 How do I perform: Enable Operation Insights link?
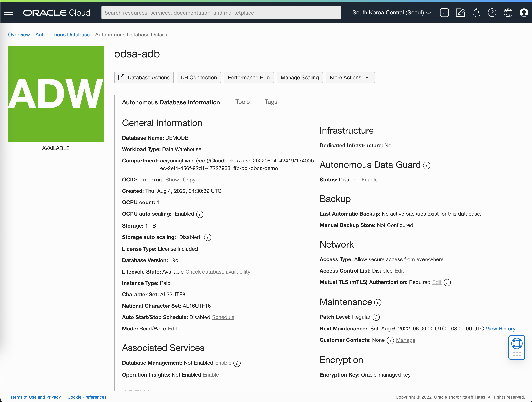[211, 375]
